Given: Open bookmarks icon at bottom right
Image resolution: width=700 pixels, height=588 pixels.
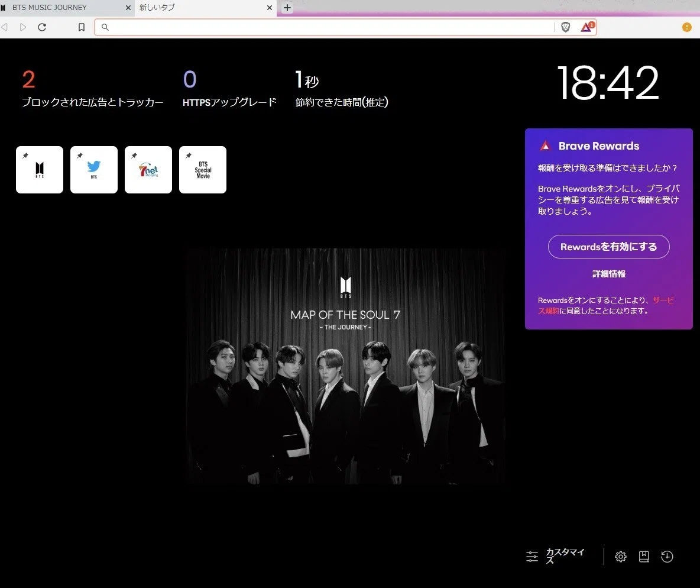Looking at the screenshot, I should pyautogui.click(x=644, y=556).
